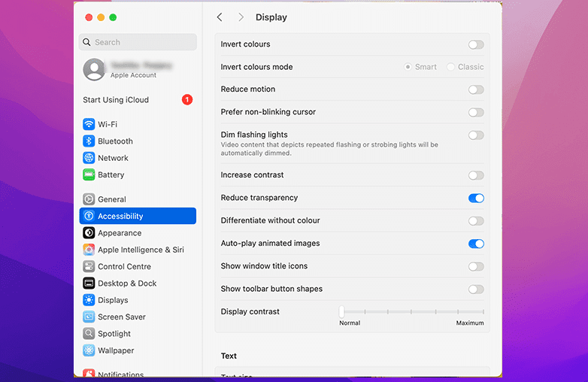
Task: Click the Network globe icon
Action: point(89,158)
